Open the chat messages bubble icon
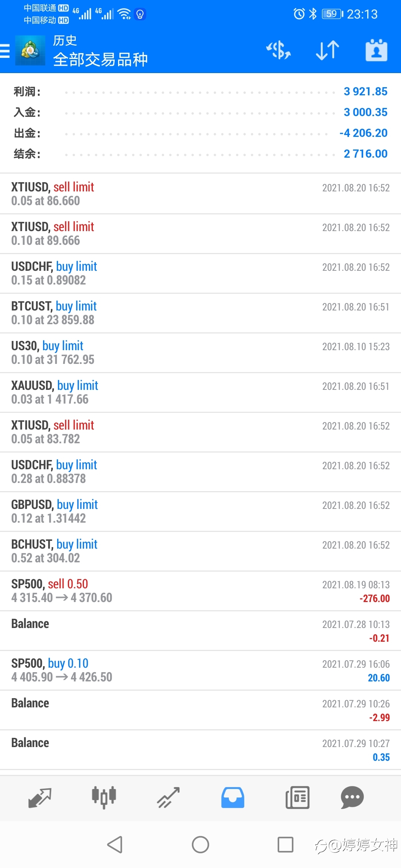 (x=352, y=798)
